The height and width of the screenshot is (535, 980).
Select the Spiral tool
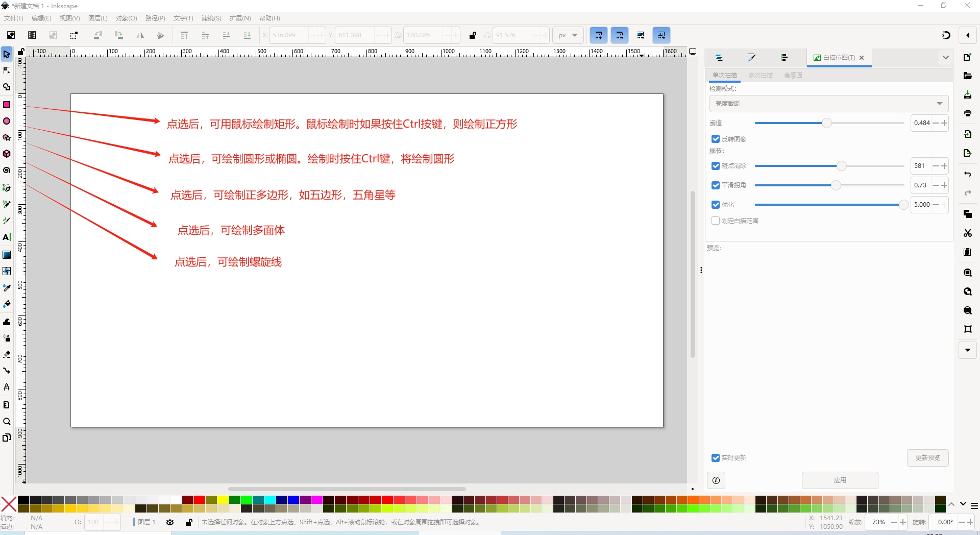7,171
